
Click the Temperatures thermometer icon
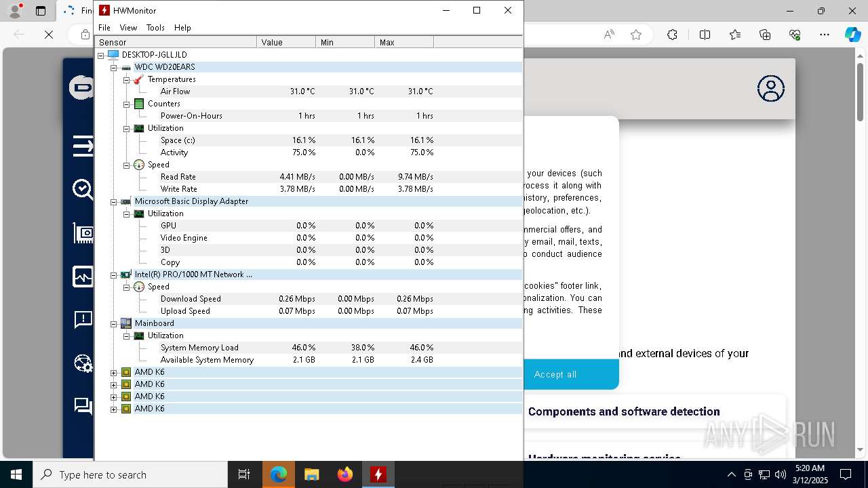coord(138,79)
